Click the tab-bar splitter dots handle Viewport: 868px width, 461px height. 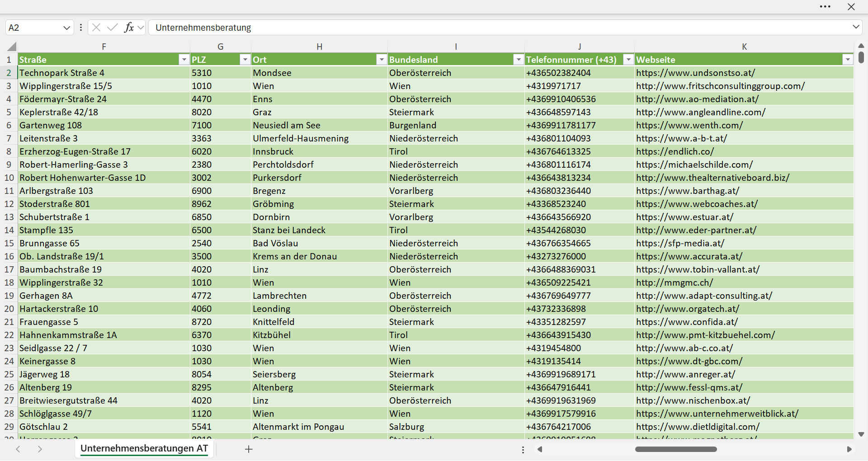pyautogui.click(x=523, y=450)
